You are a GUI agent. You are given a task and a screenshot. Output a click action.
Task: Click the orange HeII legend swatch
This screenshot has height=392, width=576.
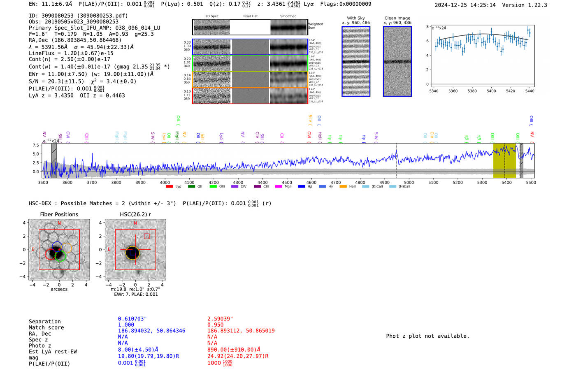(343, 187)
